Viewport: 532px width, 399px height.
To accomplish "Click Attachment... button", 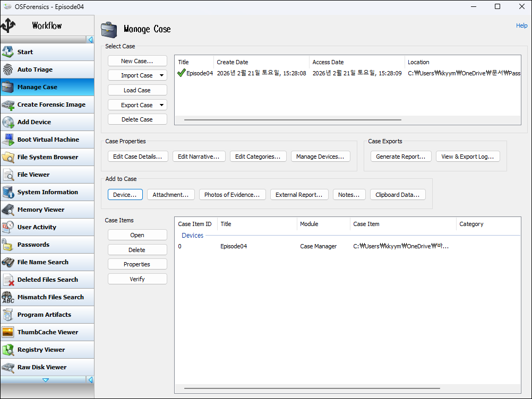I will 170,195.
